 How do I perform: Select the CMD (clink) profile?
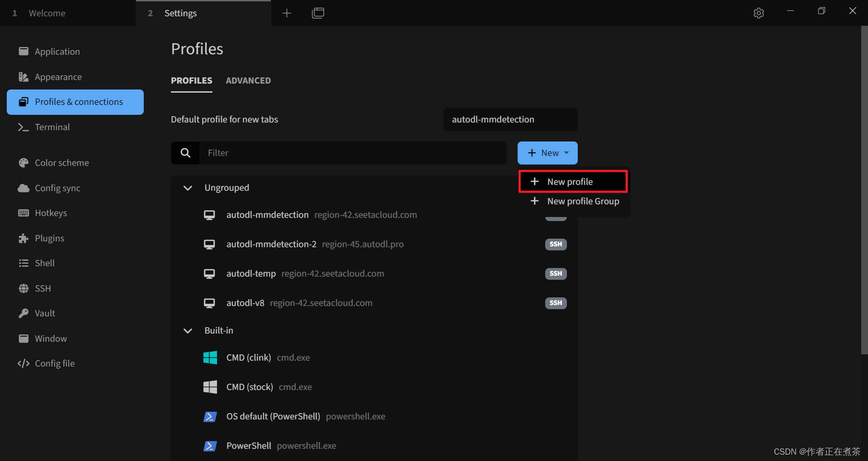pyautogui.click(x=374, y=358)
